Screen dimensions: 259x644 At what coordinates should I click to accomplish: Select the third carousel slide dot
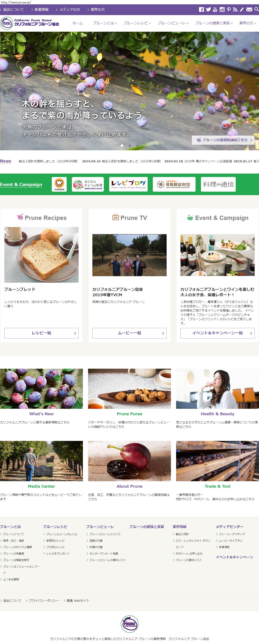point(137,146)
